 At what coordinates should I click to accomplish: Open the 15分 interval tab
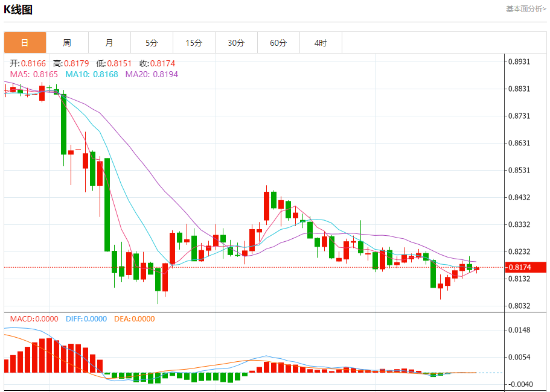click(x=194, y=43)
